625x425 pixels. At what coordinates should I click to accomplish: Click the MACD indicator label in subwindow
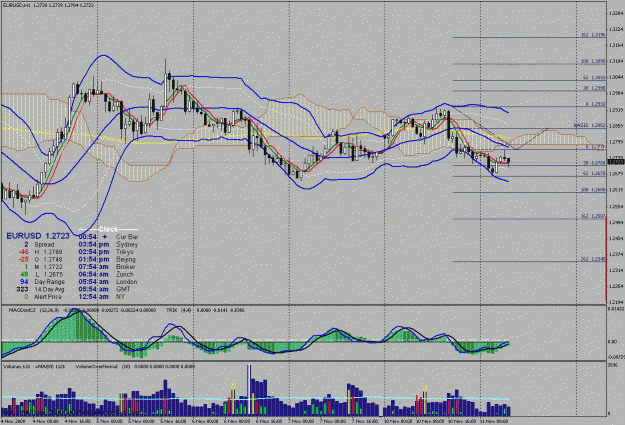[x=22, y=310]
